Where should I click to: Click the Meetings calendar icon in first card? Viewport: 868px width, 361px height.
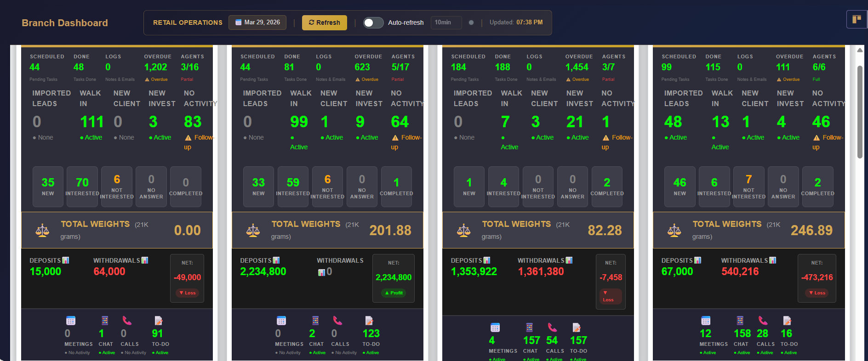pyautogui.click(x=70, y=321)
